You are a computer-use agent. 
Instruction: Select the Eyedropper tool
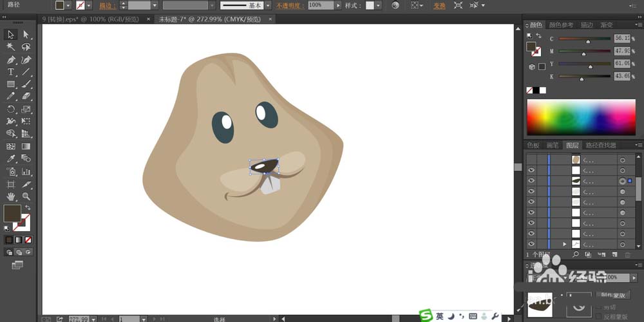11,158
